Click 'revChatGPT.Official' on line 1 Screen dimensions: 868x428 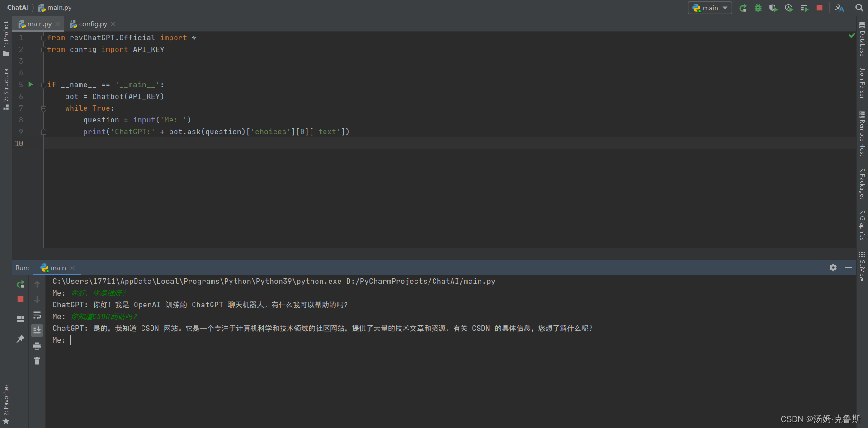[113, 38]
